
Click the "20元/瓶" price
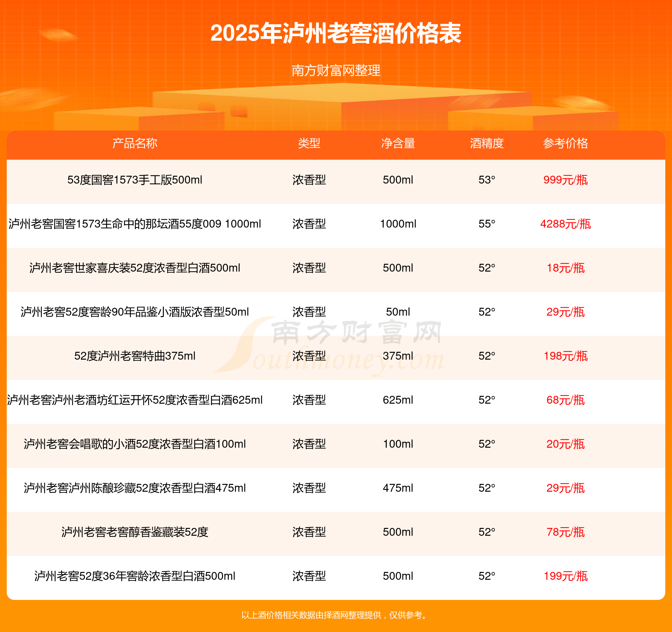[566, 444]
